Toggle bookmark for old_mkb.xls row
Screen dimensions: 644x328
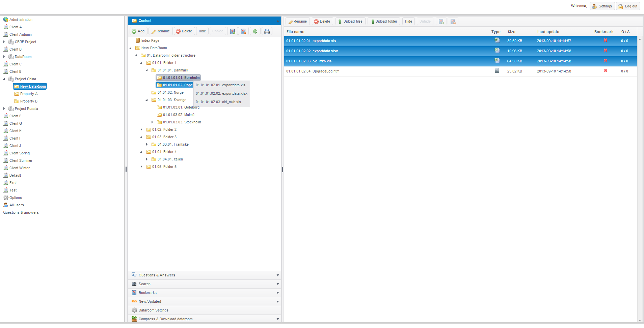606,61
